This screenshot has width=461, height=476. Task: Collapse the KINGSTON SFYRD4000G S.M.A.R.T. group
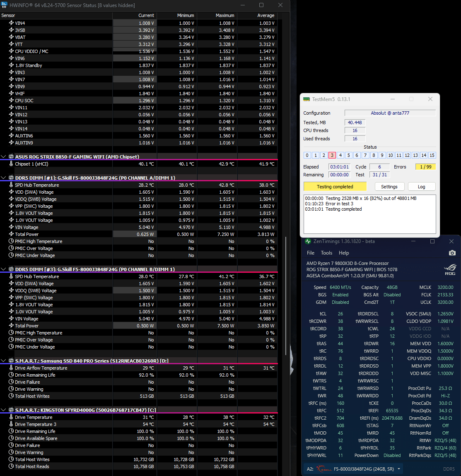3,410
